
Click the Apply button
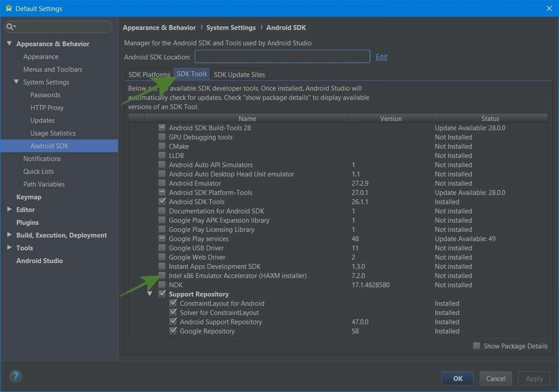coord(534,378)
